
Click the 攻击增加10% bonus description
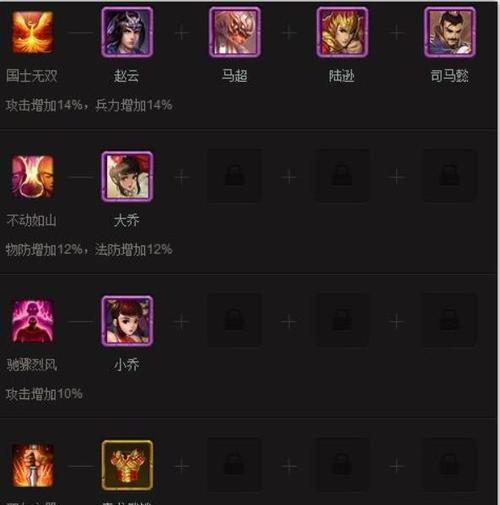click(x=44, y=394)
